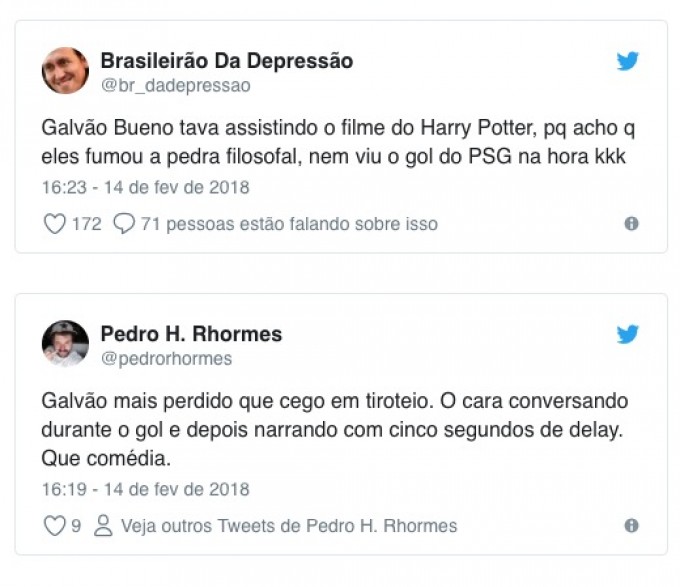Like Pedro H. Rhormes' tweet
This screenshot has width=680, height=587.
(55, 526)
